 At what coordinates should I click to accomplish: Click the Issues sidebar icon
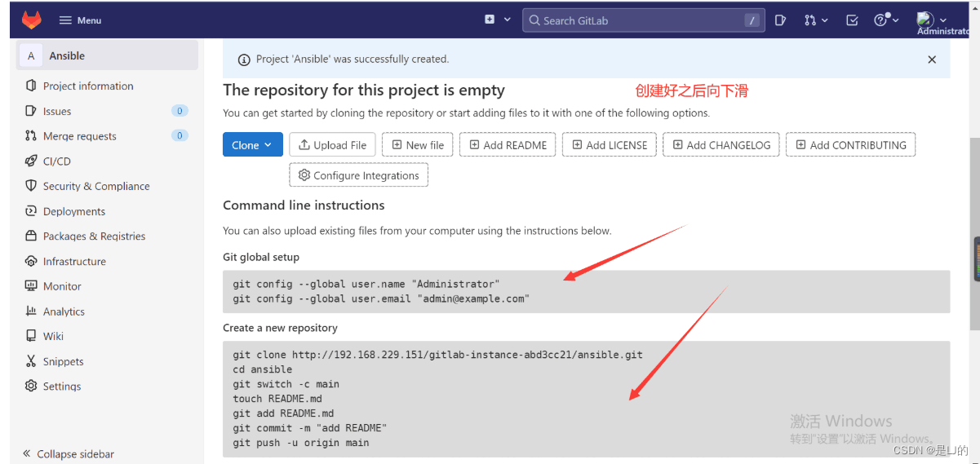pyautogui.click(x=31, y=111)
